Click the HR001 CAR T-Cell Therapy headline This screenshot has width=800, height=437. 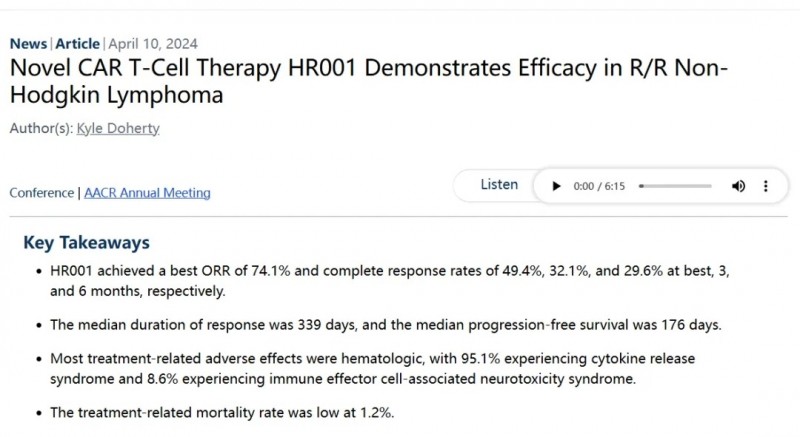coord(368,81)
